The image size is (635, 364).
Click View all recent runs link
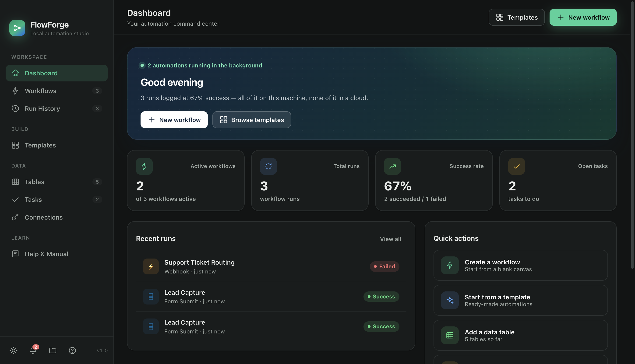pyautogui.click(x=391, y=239)
